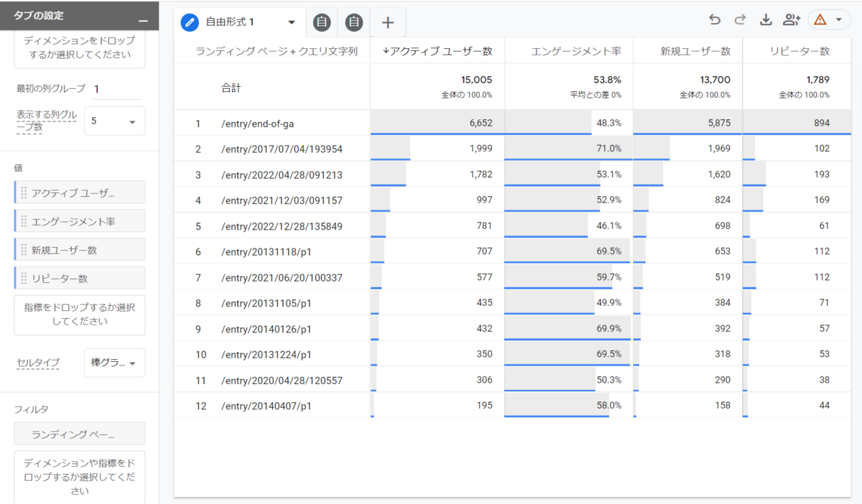The image size is (862, 504).
Task: Click the total 13,700 new users cell
Action: pos(688,87)
